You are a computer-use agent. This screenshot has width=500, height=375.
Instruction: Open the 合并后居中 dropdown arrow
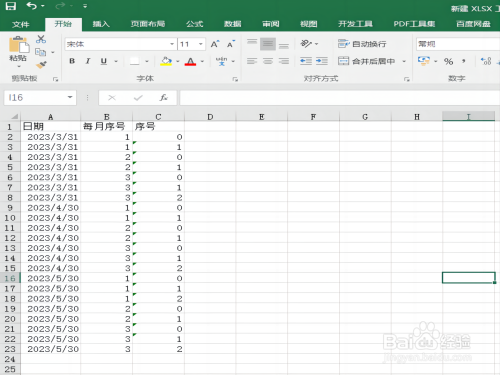tap(404, 61)
